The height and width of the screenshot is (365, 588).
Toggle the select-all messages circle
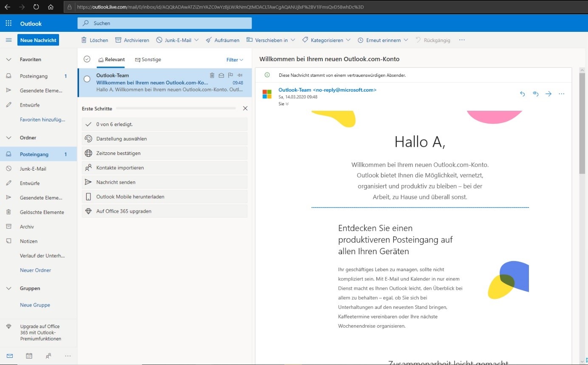click(x=87, y=59)
